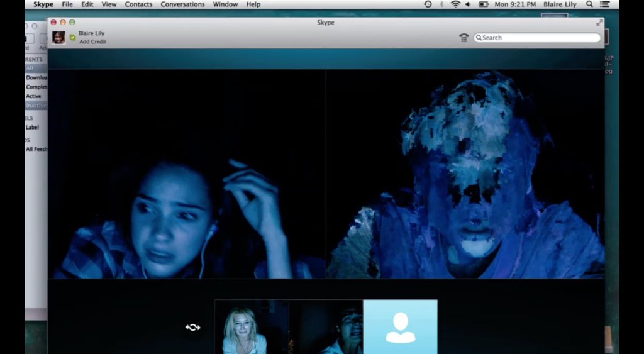This screenshot has width=644, height=354.
Task: Click the Skype Search field
Action: (537, 38)
